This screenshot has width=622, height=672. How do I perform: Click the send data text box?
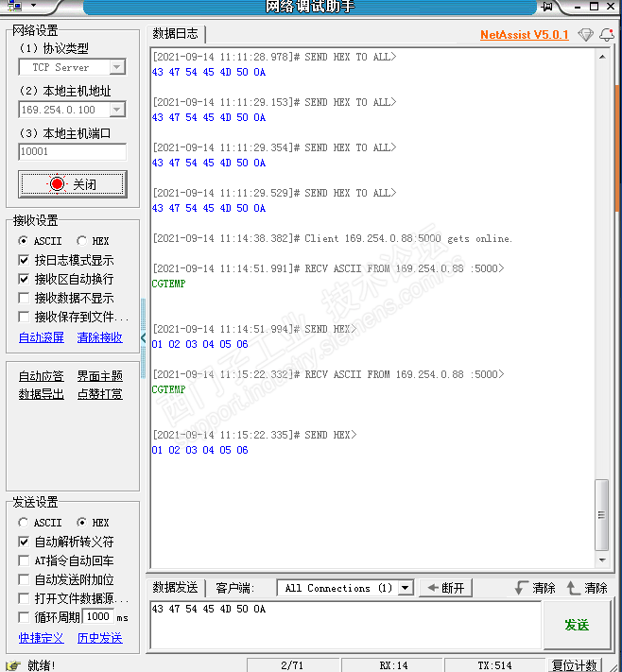pyautogui.click(x=346, y=625)
